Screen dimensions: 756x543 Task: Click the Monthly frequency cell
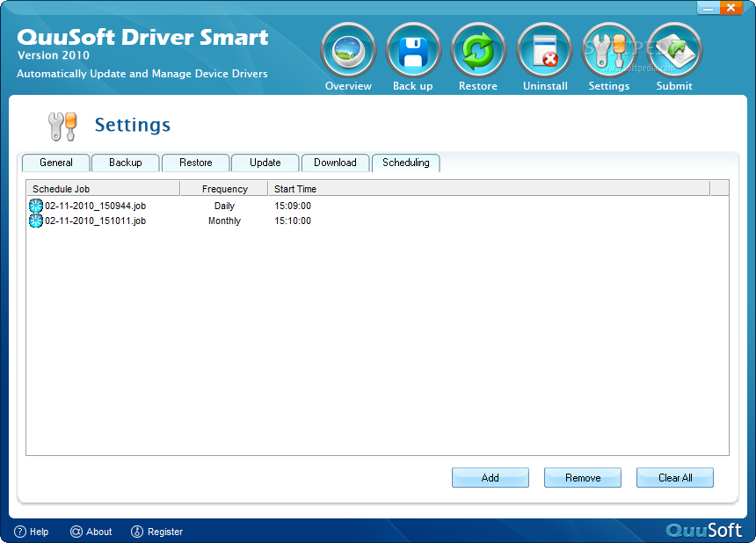224,221
